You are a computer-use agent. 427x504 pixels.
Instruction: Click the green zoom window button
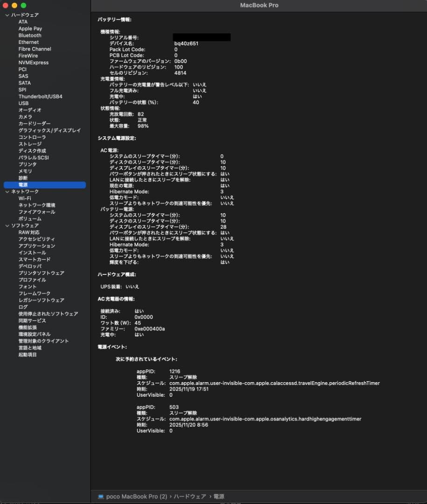tap(23, 5)
